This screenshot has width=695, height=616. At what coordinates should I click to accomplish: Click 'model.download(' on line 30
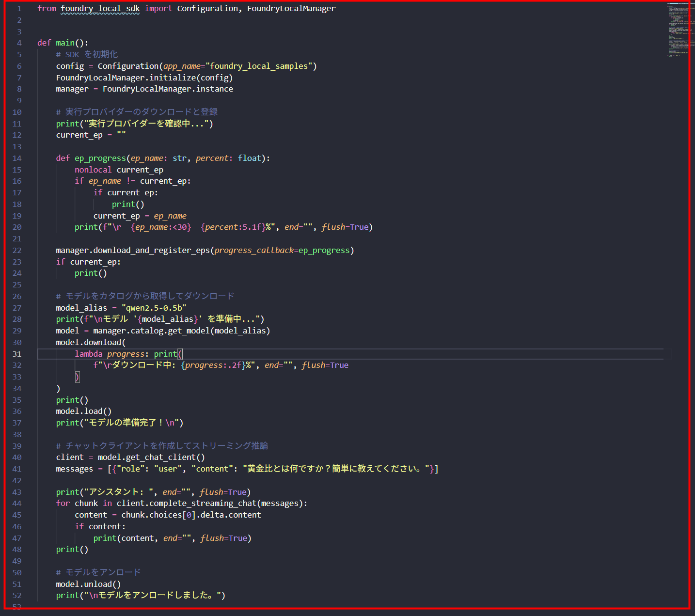91,342
